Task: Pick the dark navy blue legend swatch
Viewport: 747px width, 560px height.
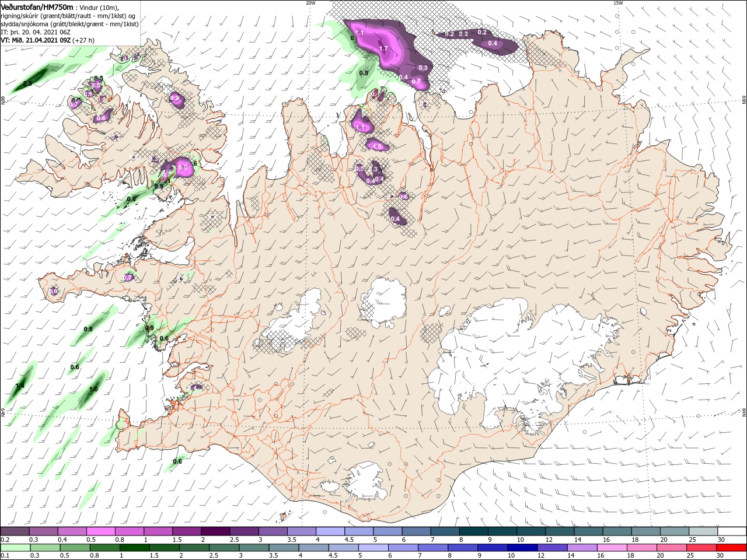Action: [522, 548]
